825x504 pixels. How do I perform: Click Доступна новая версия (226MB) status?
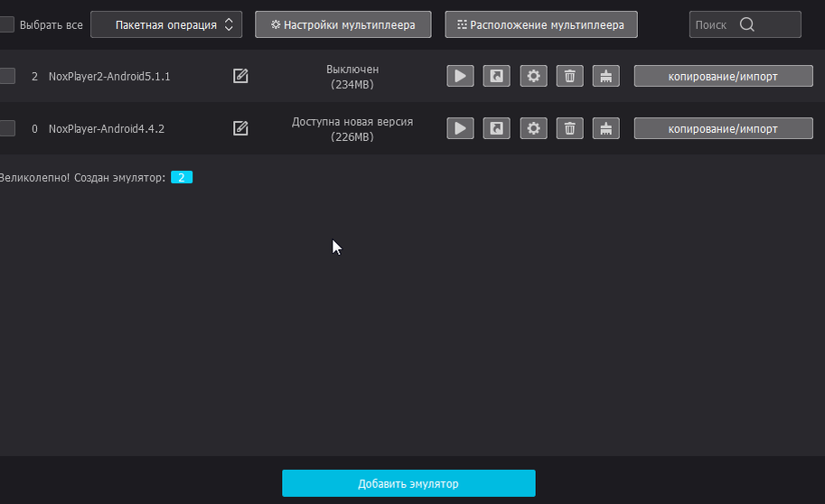click(x=352, y=129)
